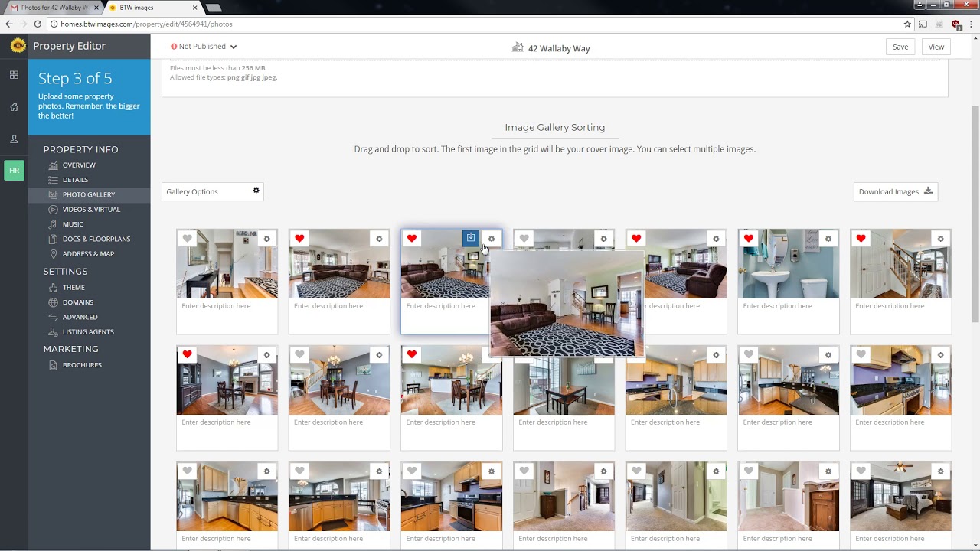Bookmark this page with the star icon
The height and width of the screenshot is (551, 980).
(907, 24)
